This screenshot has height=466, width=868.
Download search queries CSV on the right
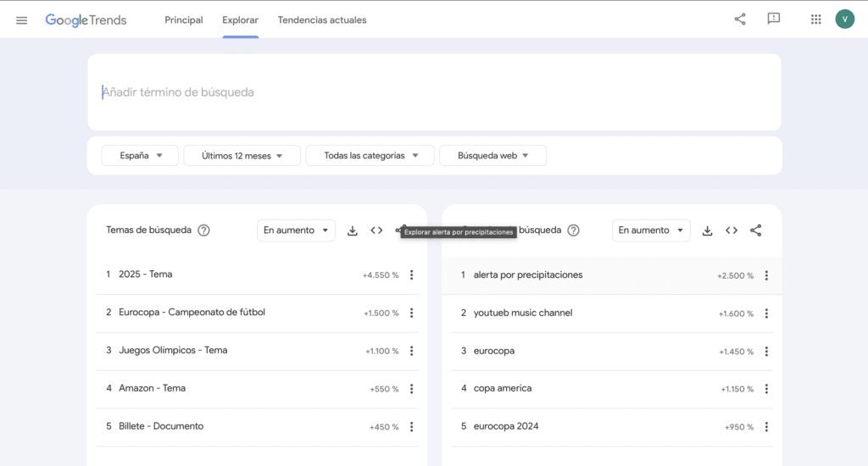pos(707,230)
